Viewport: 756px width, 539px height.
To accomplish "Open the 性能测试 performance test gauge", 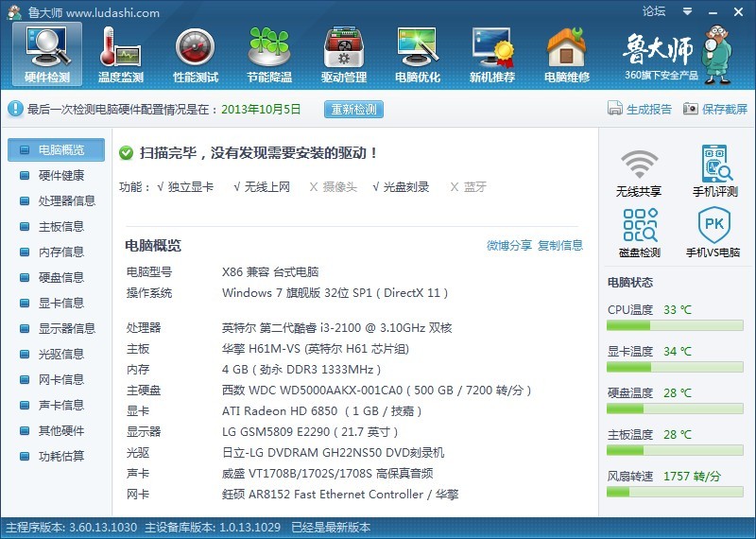I will pyautogui.click(x=196, y=53).
